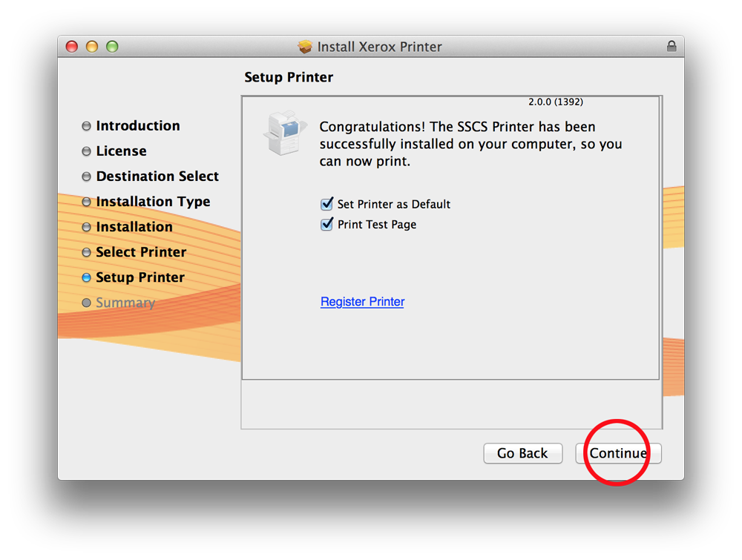The height and width of the screenshot is (560, 742).
Task: Go to the Select Printer step
Action: [140, 252]
